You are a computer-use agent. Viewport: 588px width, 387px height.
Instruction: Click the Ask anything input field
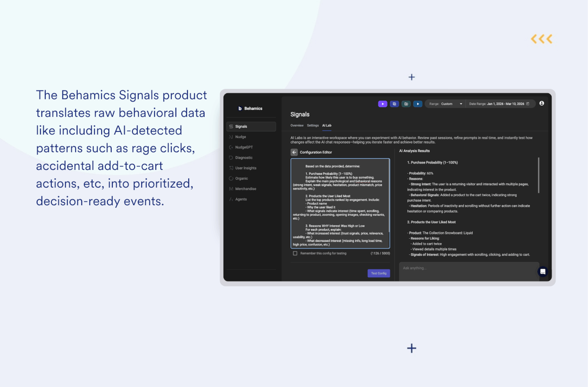pyautogui.click(x=469, y=271)
